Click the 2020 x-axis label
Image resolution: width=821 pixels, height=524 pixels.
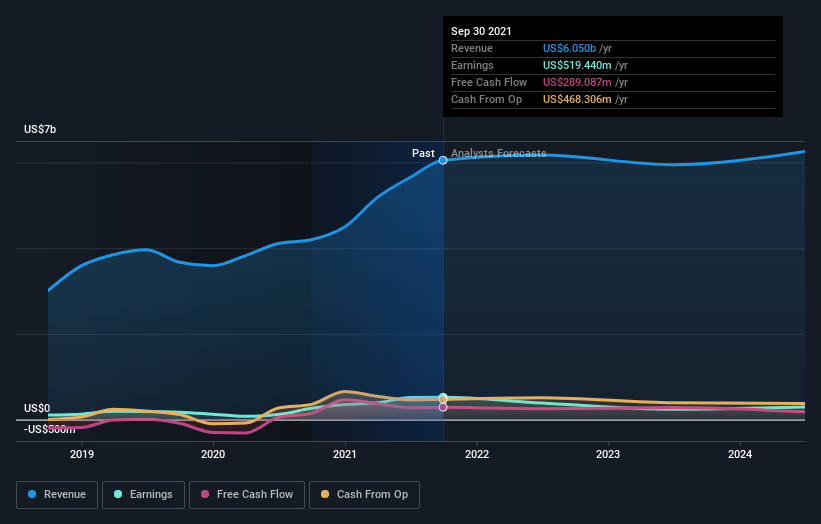213,454
